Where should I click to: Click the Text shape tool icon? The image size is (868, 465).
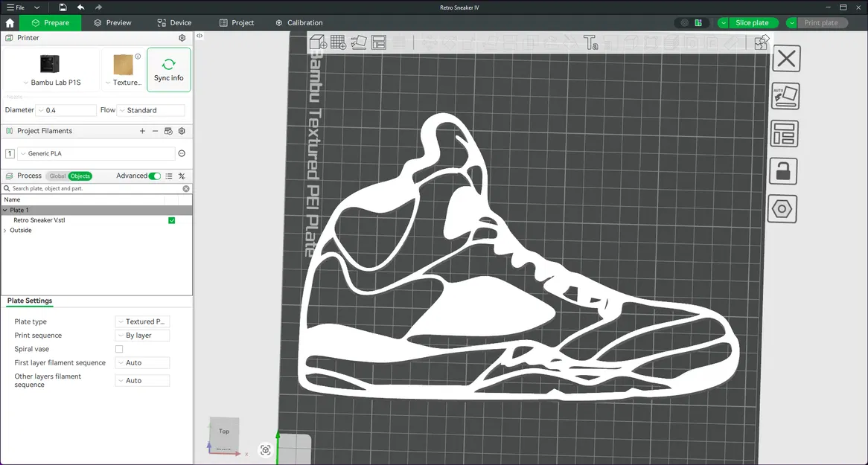(x=591, y=42)
